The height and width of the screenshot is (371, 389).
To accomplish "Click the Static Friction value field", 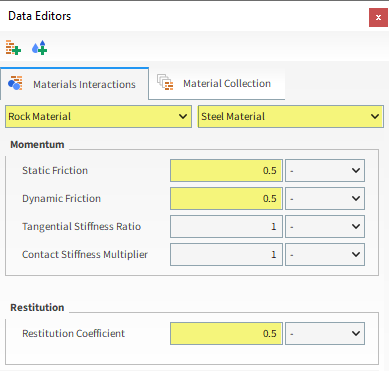I will point(226,171).
